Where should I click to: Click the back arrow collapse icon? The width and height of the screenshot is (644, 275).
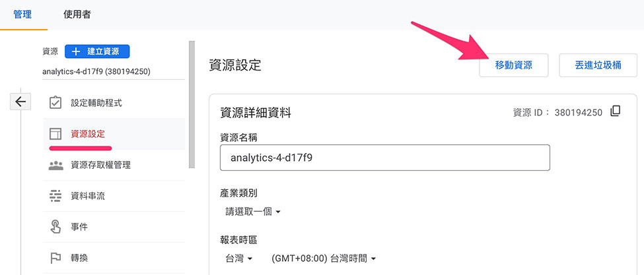[x=20, y=102]
